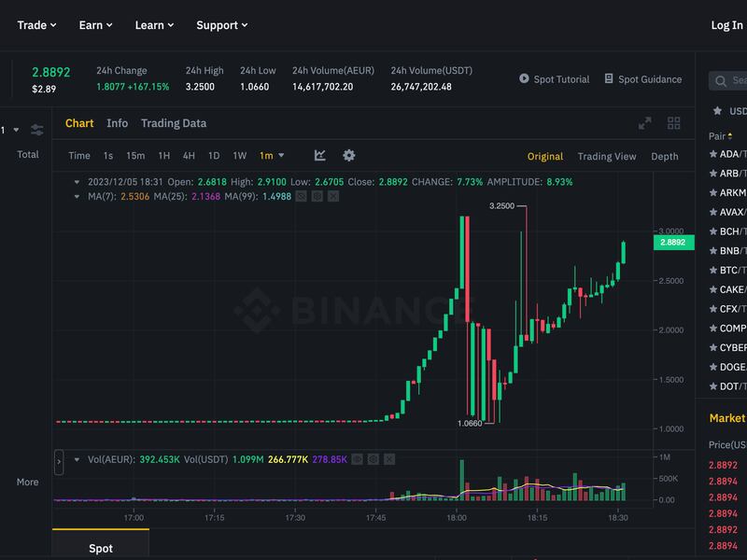The height and width of the screenshot is (560, 747).
Task: Switch to Original chart view
Action: [x=545, y=156]
